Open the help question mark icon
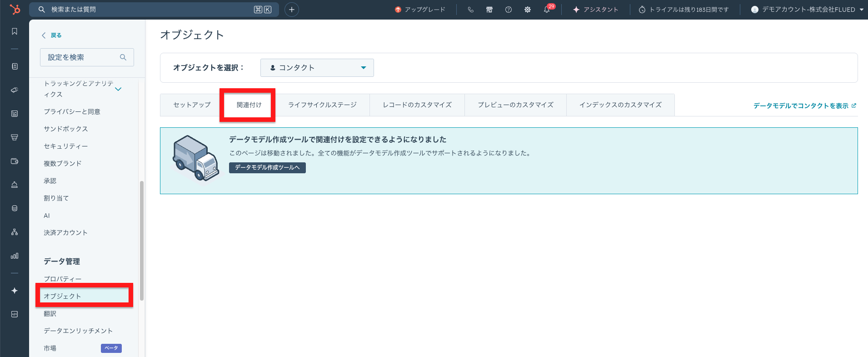This screenshot has width=868, height=357. (x=509, y=10)
